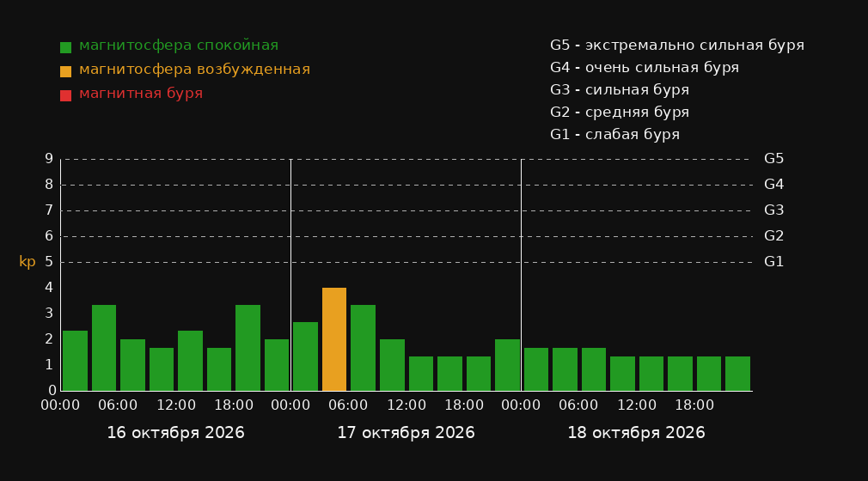Click the orange 'kp' axis label

click(28, 262)
